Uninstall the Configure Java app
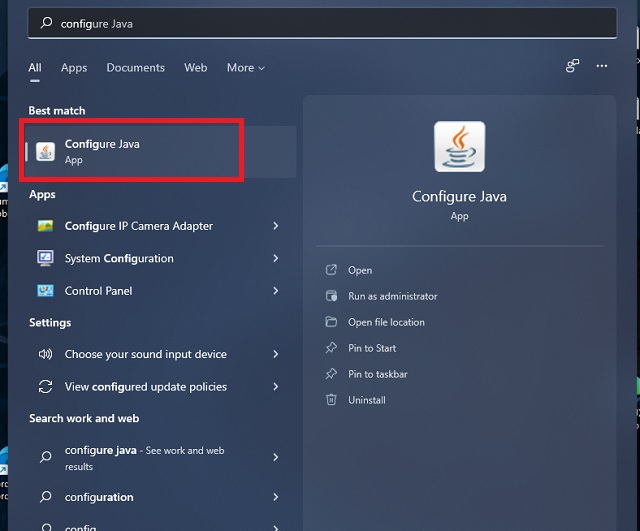Screen dimensions: 640x531 [x=366, y=400]
